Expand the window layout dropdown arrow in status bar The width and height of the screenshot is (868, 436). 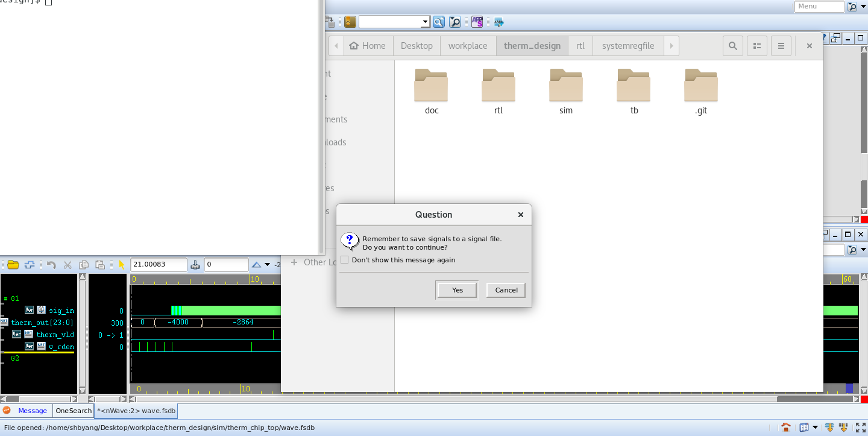tap(815, 428)
